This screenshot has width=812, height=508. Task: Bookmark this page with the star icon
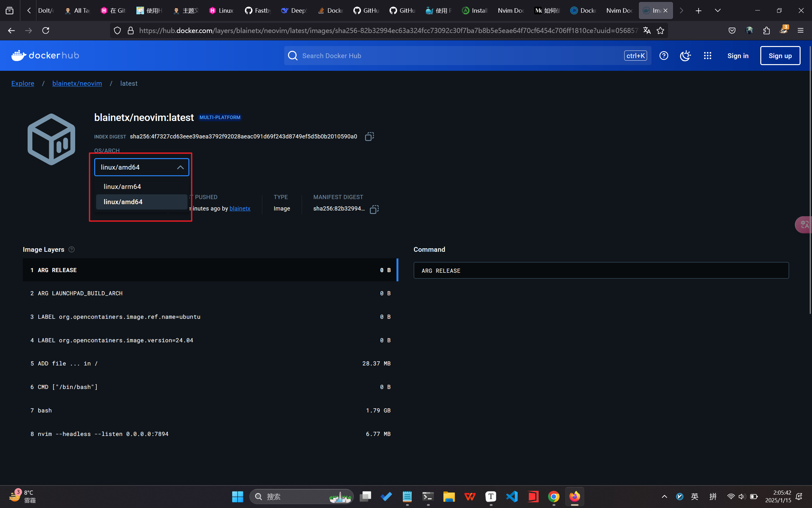[660, 30]
